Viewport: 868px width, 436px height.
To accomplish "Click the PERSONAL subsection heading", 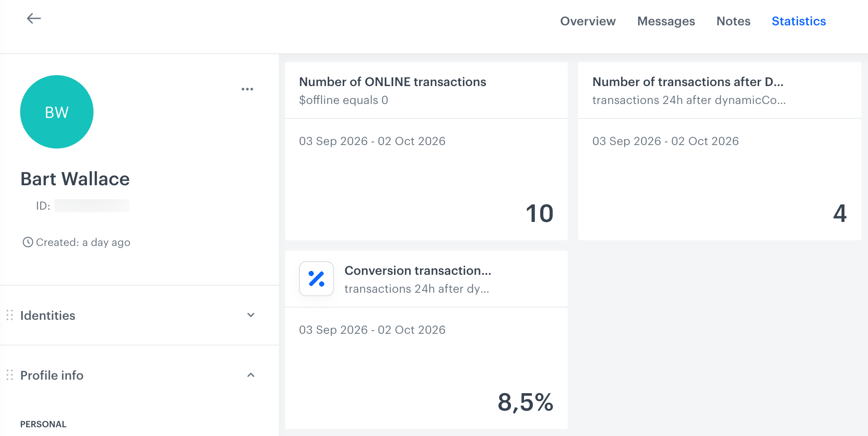I will (x=43, y=424).
